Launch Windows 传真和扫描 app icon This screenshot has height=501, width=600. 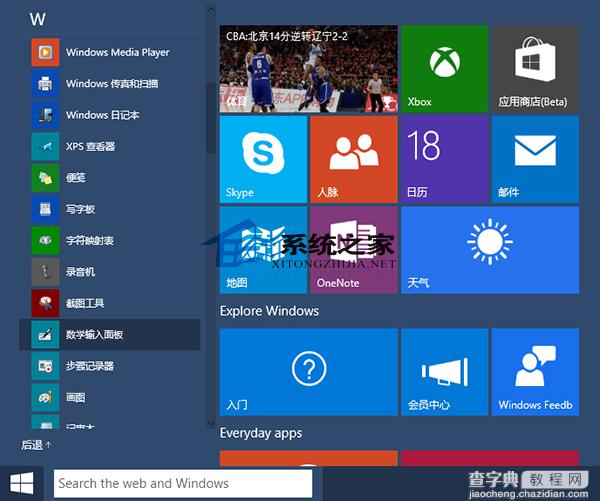point(45,83)
